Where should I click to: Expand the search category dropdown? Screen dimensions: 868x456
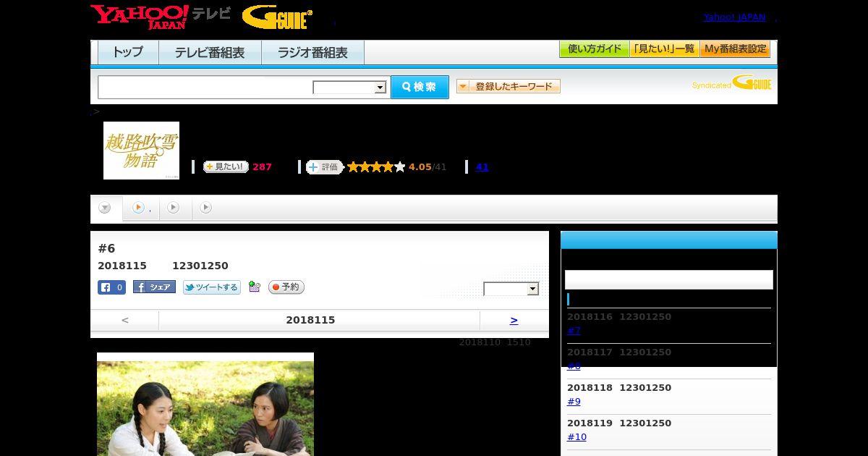(x=350, y=88)
